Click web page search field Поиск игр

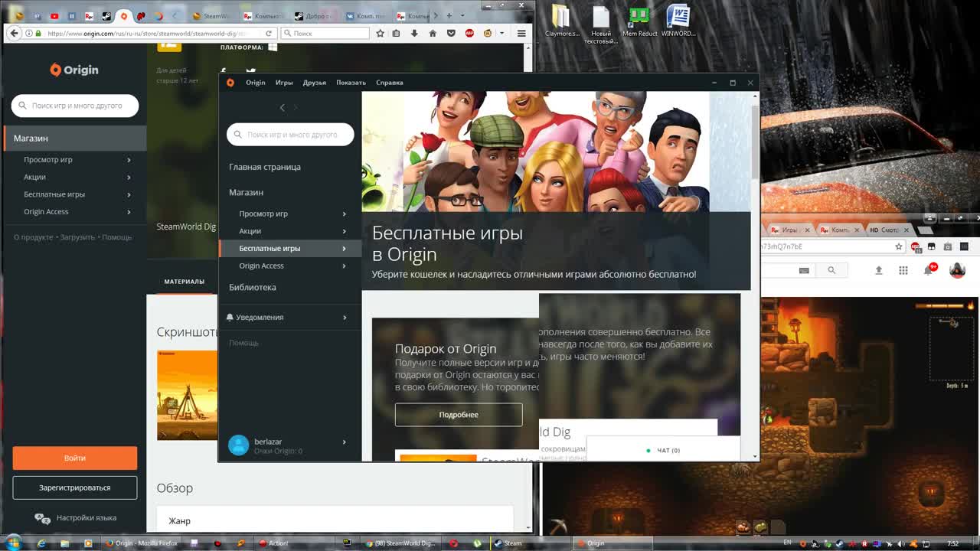click(x=75, y=106)
